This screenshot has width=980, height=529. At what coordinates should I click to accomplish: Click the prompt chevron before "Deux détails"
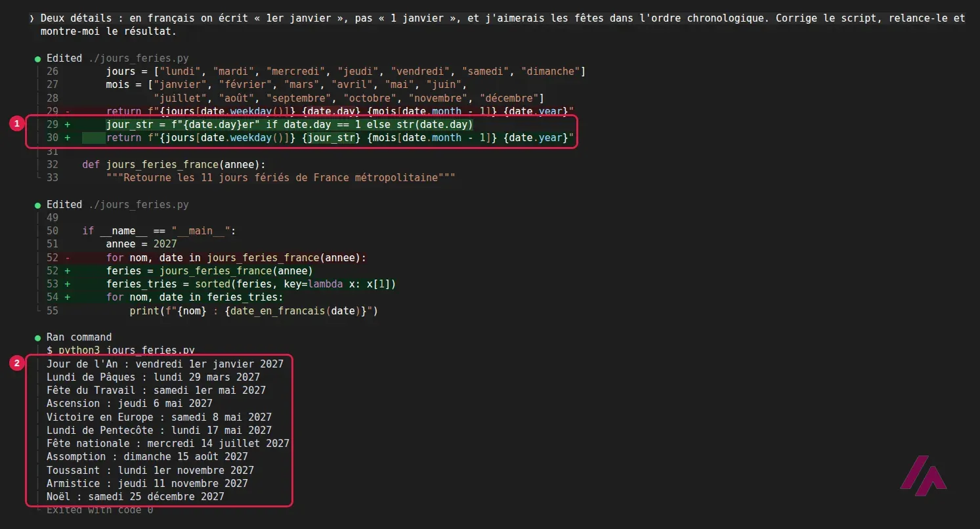coord(32,18)
